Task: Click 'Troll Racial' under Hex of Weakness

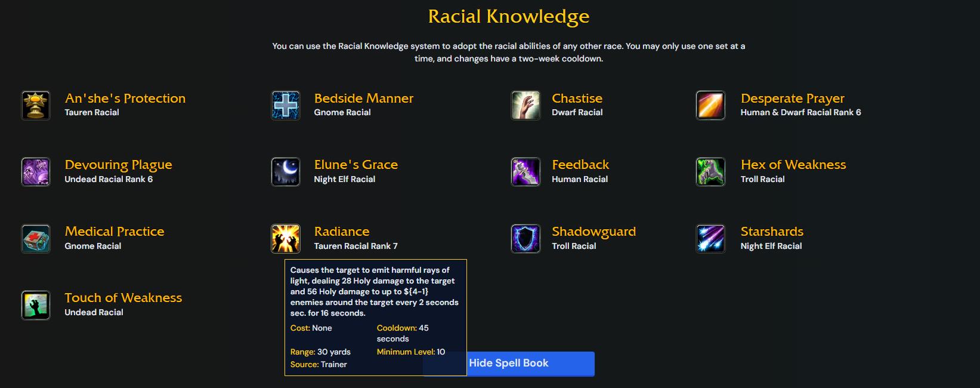Action: pyautogui.click(x=763, y=179)
